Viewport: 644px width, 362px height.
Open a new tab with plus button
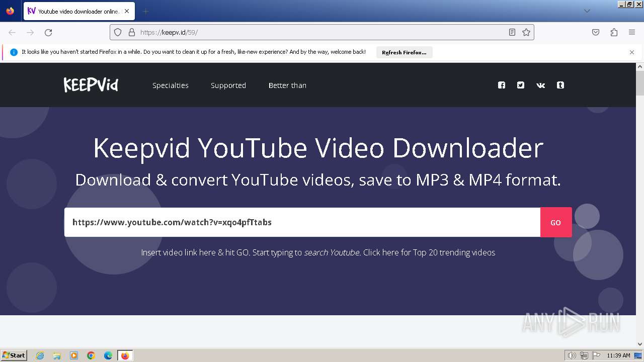[145, 11]
